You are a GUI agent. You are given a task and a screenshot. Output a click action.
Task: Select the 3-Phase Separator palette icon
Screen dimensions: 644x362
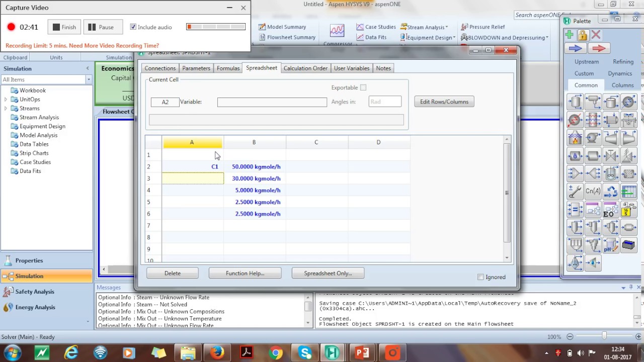pos(593,102)
